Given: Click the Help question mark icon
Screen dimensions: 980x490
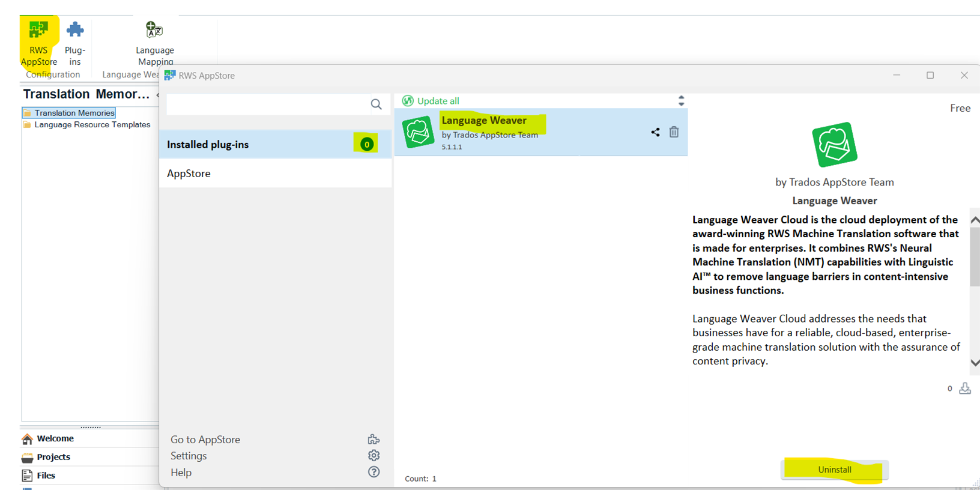Looking at the screenshot, I should [374, 472].
